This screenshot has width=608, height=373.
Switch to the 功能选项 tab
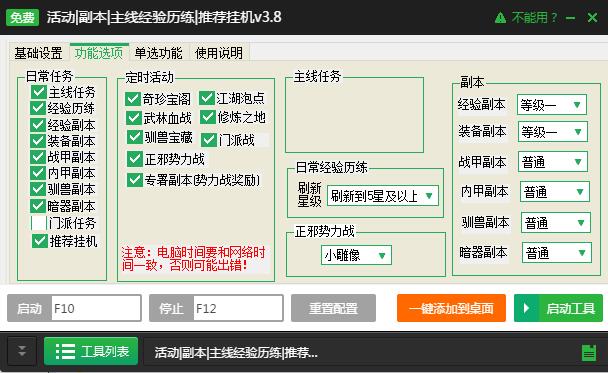click(x=99, y=53)
